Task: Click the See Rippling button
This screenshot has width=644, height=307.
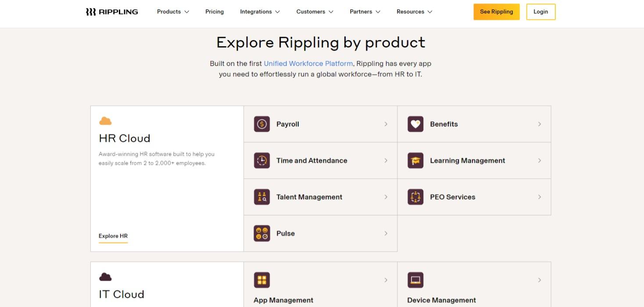Action: (x=496, y=12)
